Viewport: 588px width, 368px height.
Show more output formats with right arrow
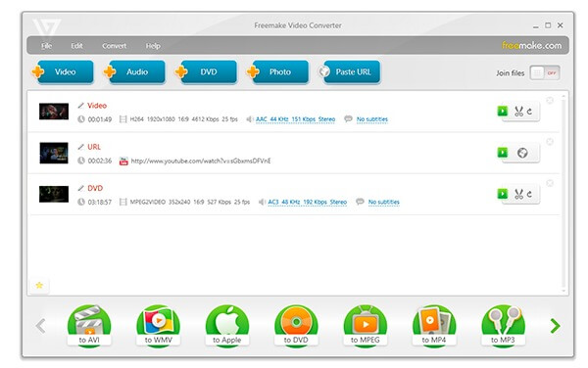555,326
